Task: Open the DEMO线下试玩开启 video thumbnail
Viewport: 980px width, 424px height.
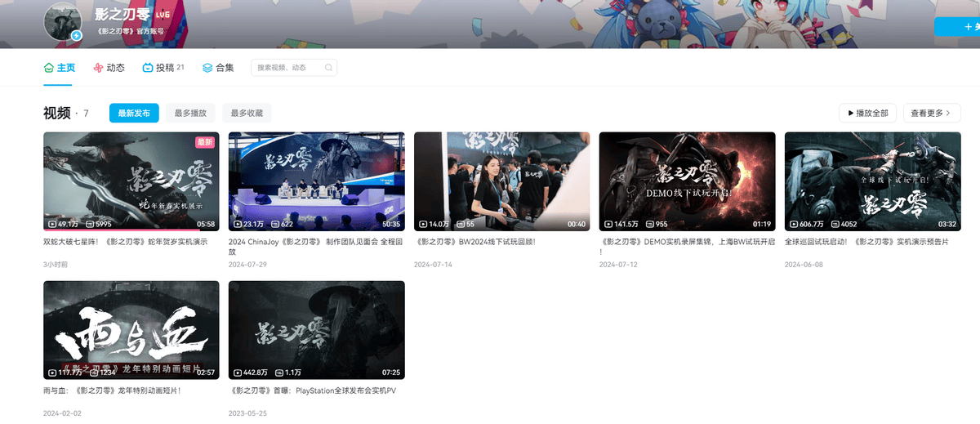Action: (687, 181)
